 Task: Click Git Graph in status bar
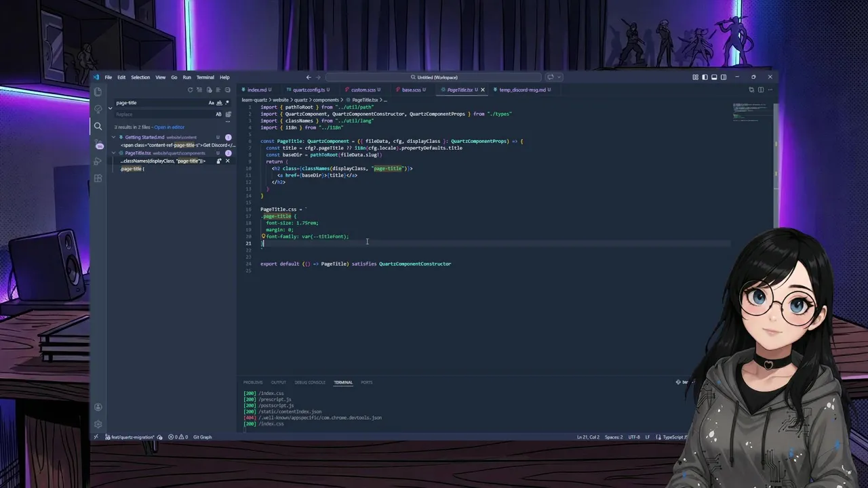coord(203,437)
